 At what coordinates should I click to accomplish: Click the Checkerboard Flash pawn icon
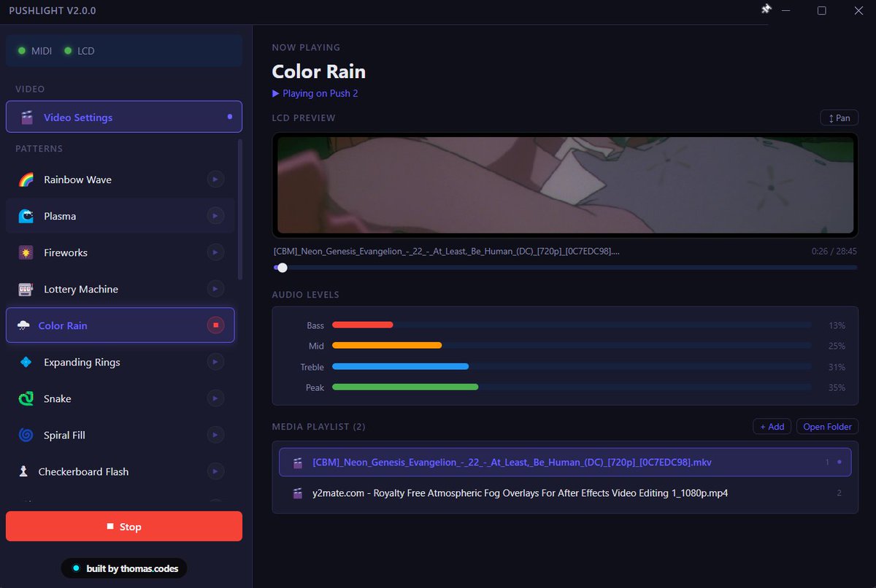pyautogui.click(x=23, y=471)
